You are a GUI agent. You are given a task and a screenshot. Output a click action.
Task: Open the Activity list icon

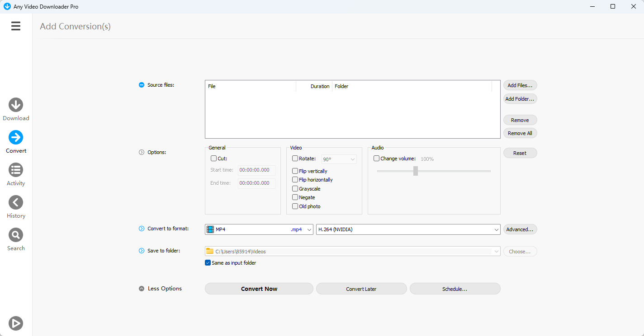(16, 170)
